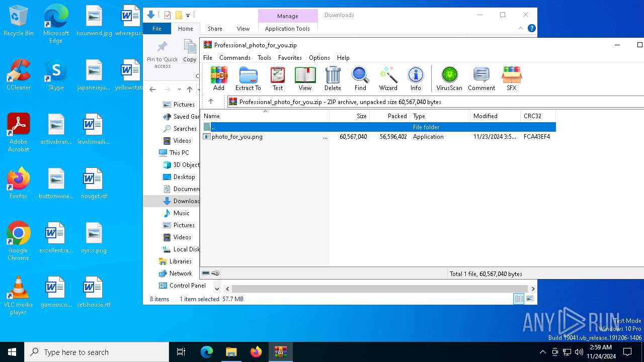The width and height of the screenshot is (644, 362).
Task: Show archive Info
Action: [416, 79]
